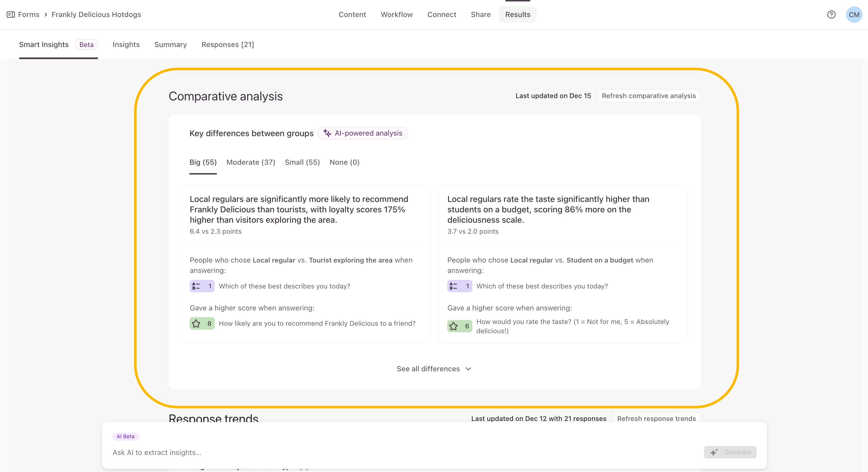Open the Responses [21] tab
This screenshot has height=472, width=868.
point(227,44)
